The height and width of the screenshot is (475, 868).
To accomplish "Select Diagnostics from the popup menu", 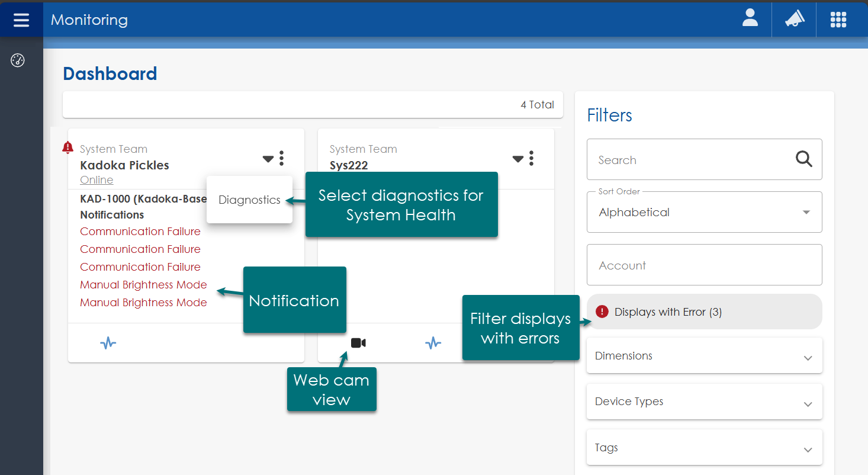I will (249, 200).
